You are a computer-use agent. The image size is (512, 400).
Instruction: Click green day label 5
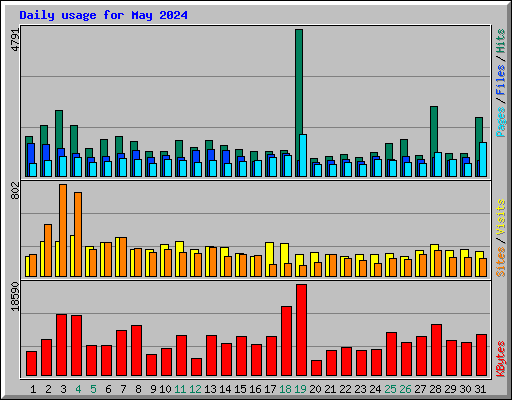point(93,389)
